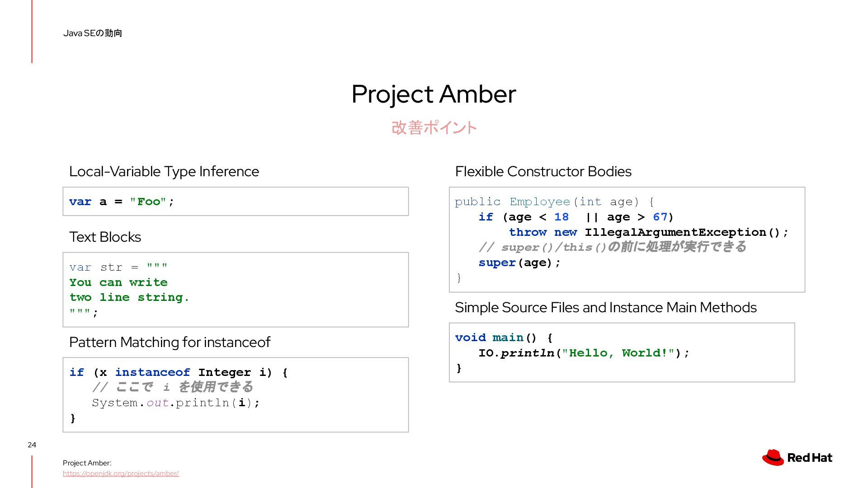Click the Red Hat fedora logo icon
This screenshot has height=488, width=868.
(x=773, y=457)
